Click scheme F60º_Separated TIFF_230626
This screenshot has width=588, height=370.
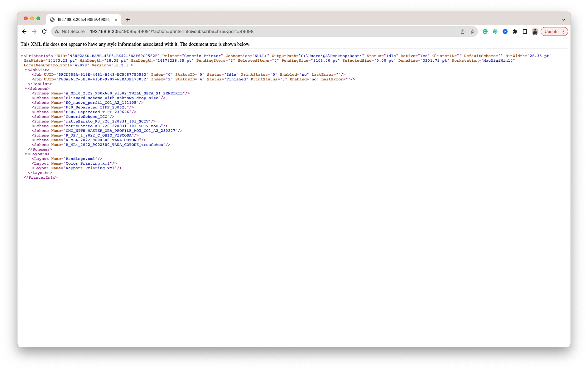(84, 112)
